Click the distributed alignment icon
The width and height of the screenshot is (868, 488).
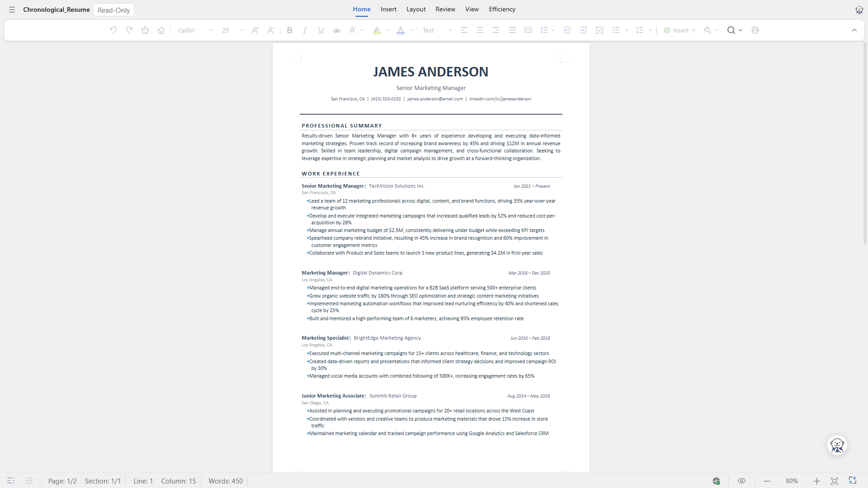tap(528, 30)
